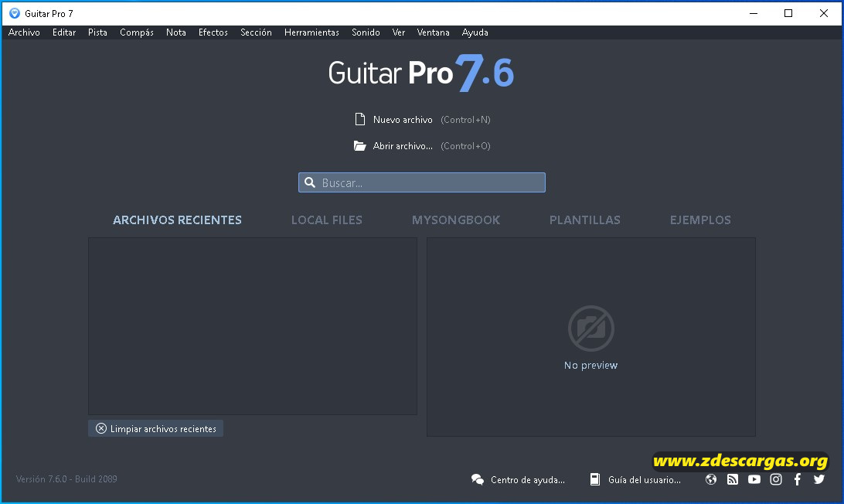The height and width of the screenshot is (504, 844).
Task: Open the Sonido menu
Action: point(366,32)
